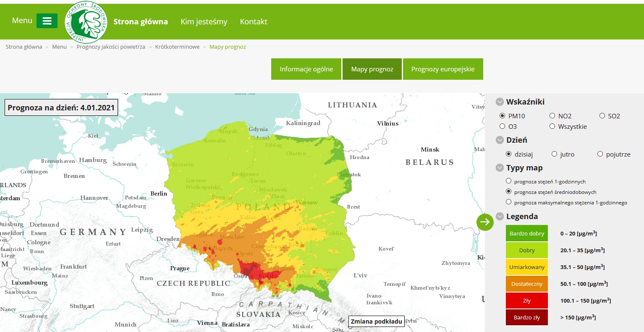This screenshot has height=332, width=644.
Task: Open the Informacje ogólne tab
Action: (x=306, y=69)
